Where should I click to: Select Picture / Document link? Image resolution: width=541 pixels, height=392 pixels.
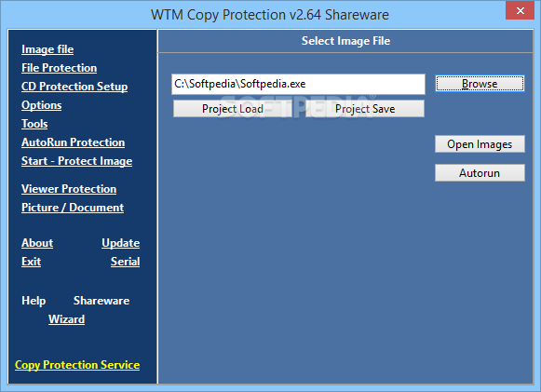[73, 208]
